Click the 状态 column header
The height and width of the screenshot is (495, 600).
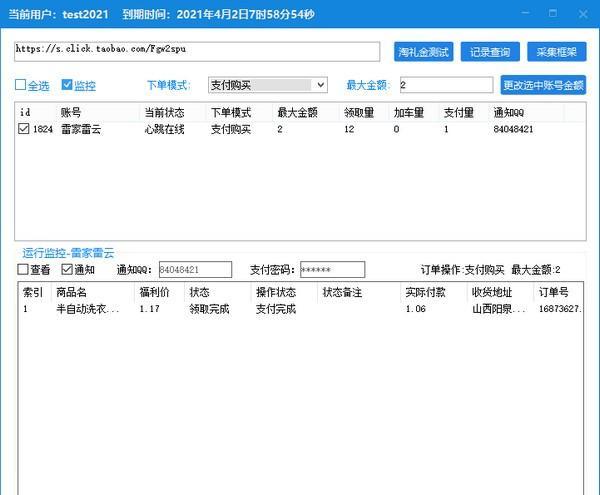[199, 292]
